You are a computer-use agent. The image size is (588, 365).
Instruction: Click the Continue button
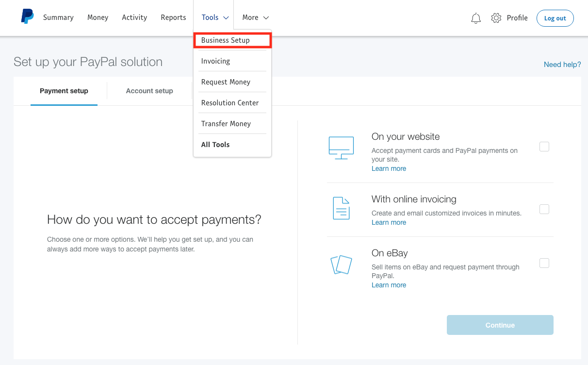click(x=500, y=325)
